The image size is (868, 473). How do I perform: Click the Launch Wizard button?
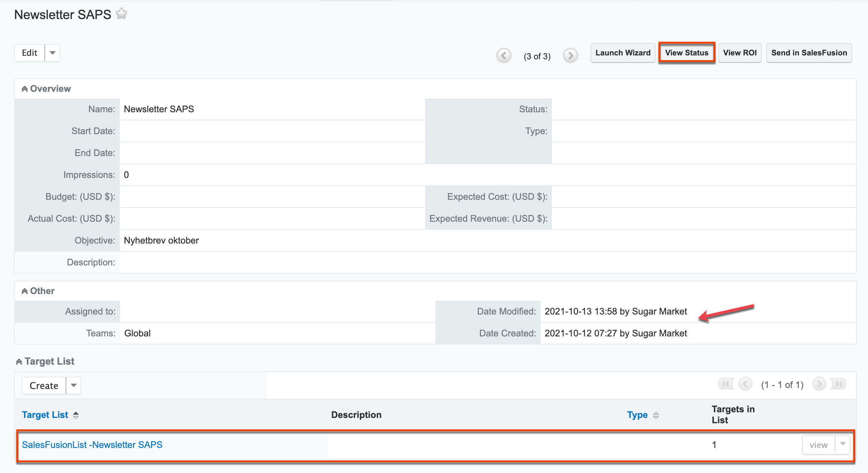pyautogui.click(x=623, y=53)
